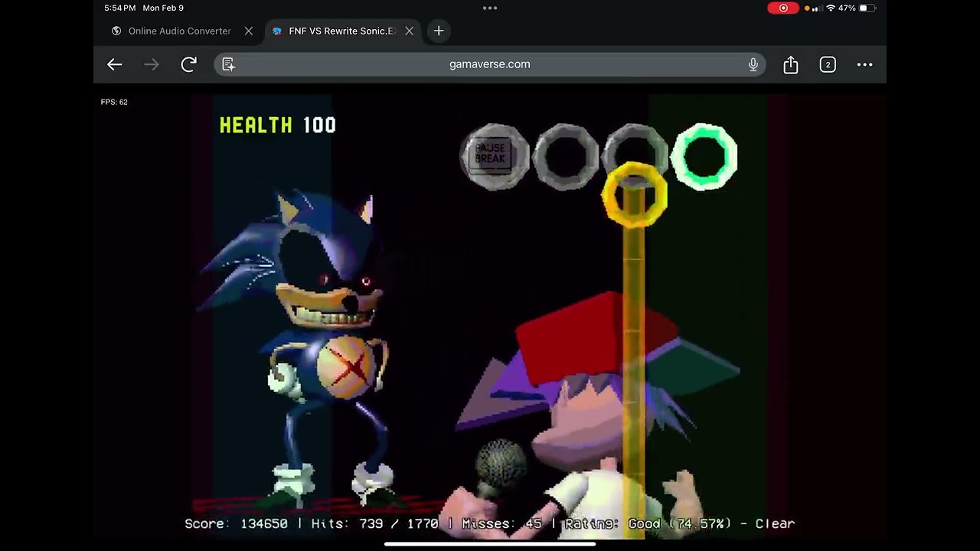The width and height of the screenshot is (980, 551).
Task: Go back using the browser back arrow
Action: (x=115, y=65)
